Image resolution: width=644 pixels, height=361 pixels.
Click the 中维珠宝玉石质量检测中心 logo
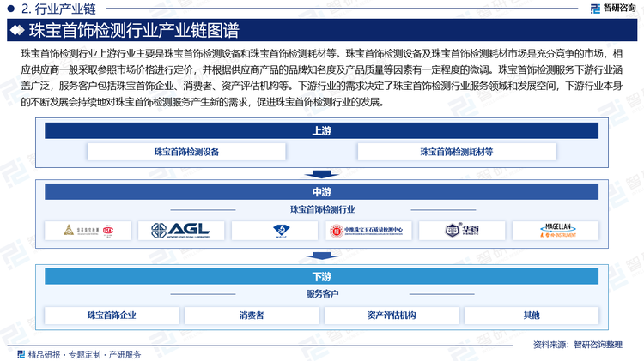(368, 231)
